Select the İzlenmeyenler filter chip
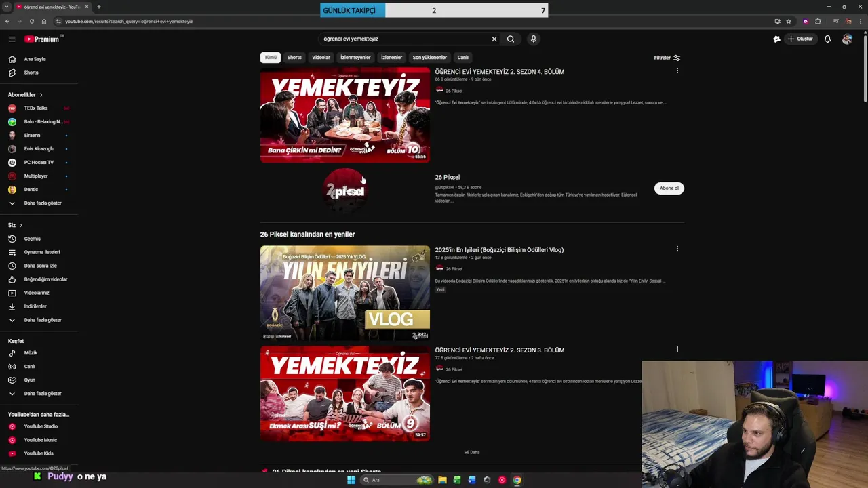 click(355, 58)
